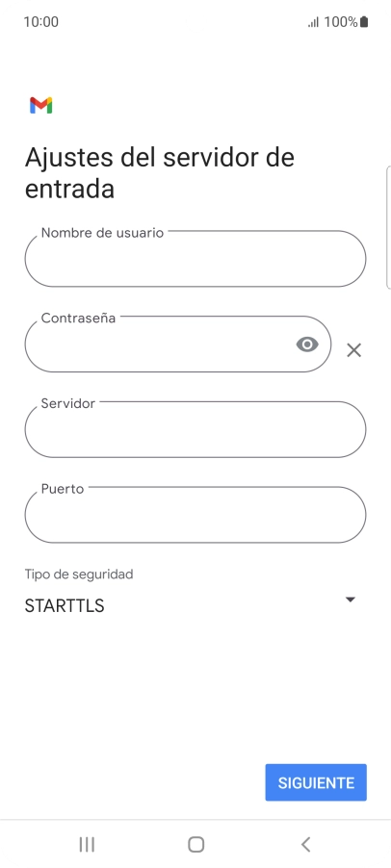This screenshot has width=391, height=868.
Task: Focus the Nombre de usuario field
Action: point(195,259)
